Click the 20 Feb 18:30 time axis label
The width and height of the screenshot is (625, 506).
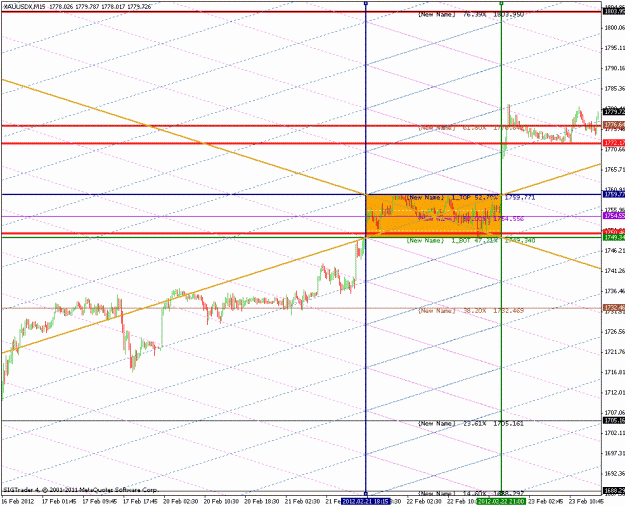point(261,501)
